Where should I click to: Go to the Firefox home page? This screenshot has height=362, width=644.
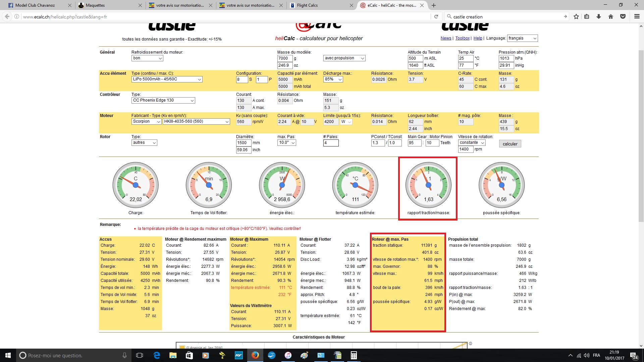[611, 16]
